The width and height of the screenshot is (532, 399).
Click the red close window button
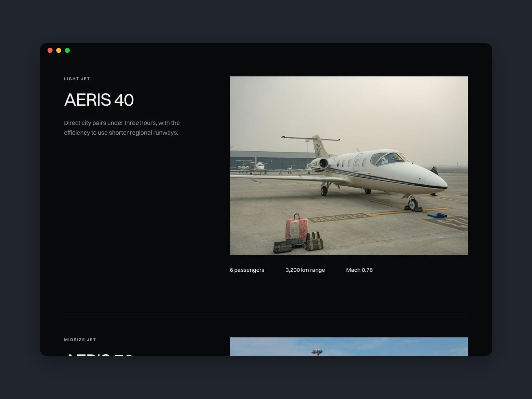[50, 51]
